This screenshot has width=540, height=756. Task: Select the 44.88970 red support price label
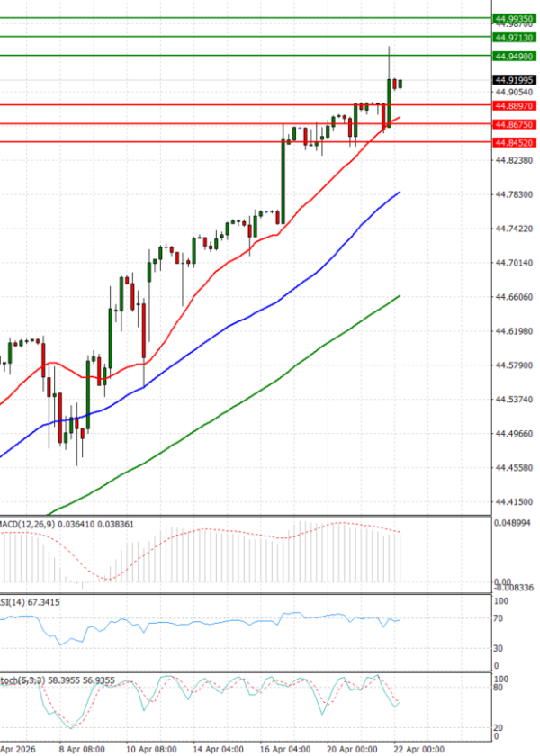tap(514, 105)
